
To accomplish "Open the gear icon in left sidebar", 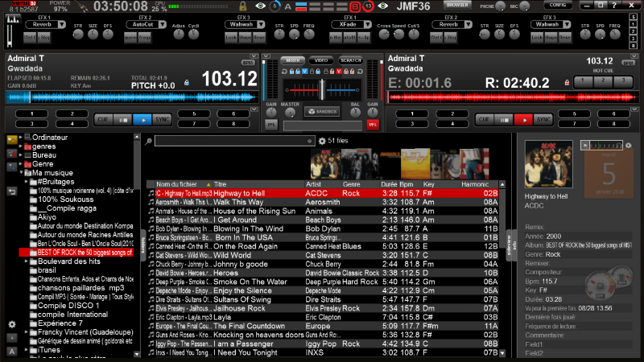I will 12,324.
